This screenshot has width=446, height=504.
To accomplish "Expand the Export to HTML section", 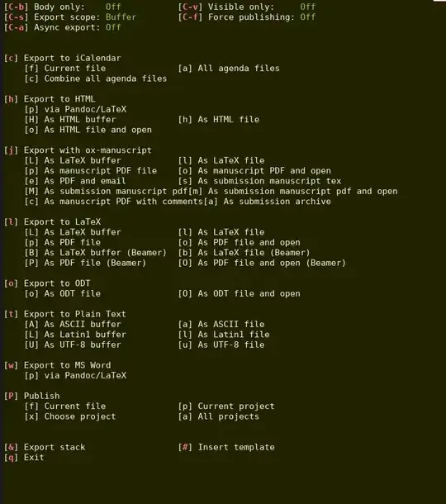I will [50, 99].
